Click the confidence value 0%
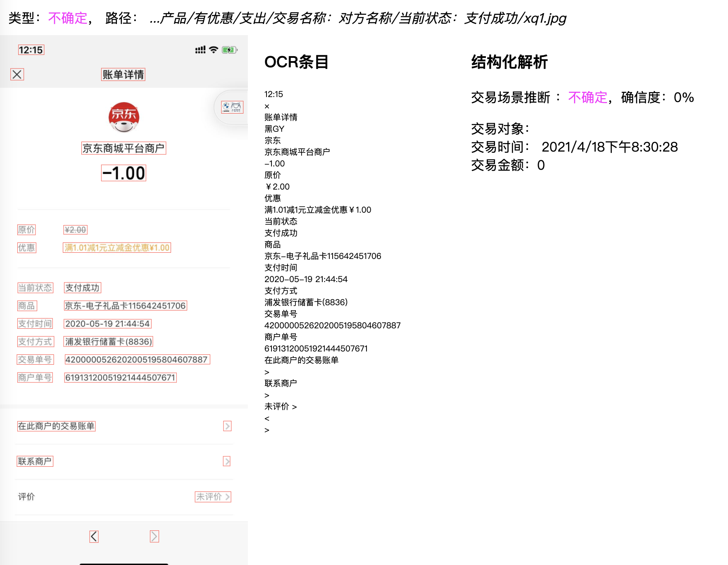Image resolution: width=728 pixels, height=565 pixels. [684, 97]
